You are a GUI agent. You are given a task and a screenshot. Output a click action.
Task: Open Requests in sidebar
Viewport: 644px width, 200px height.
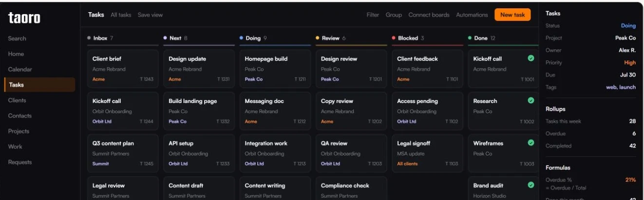tap(19, 162)
